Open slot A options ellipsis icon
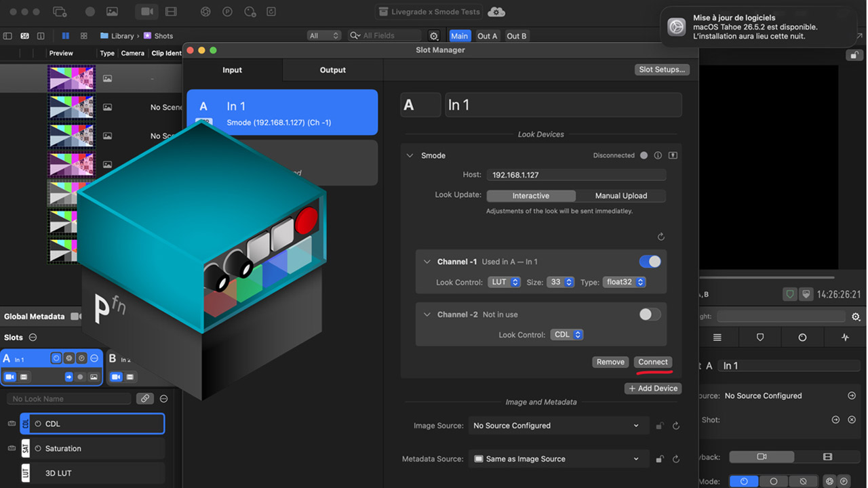Viewport: 868px width, 488px height. [x=94, y=358]
